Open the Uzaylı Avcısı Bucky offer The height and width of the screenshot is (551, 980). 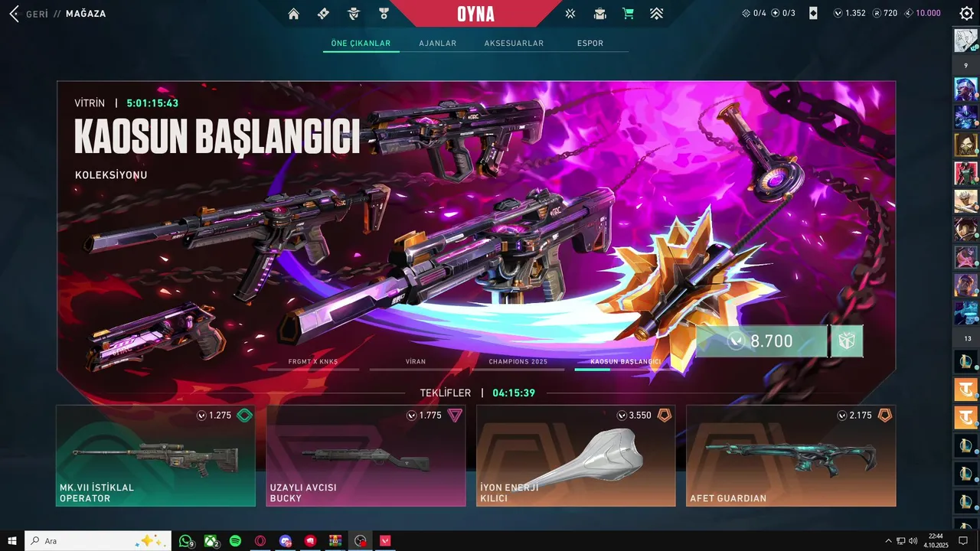pos(366,455)
